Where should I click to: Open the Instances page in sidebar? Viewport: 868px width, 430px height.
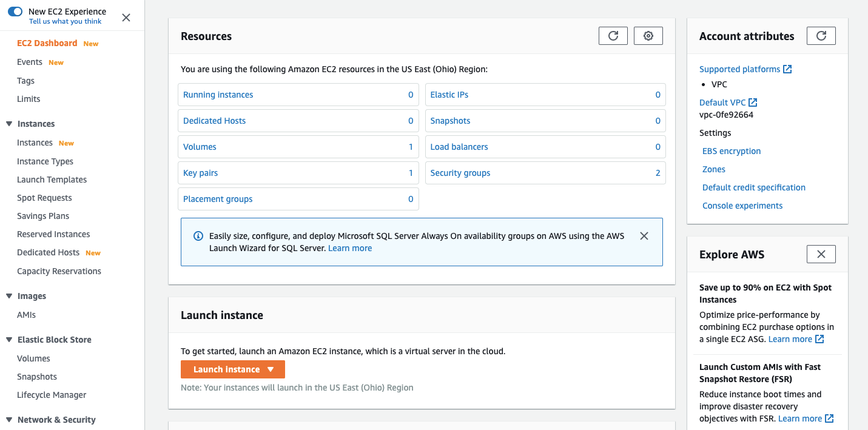[35, 143]
